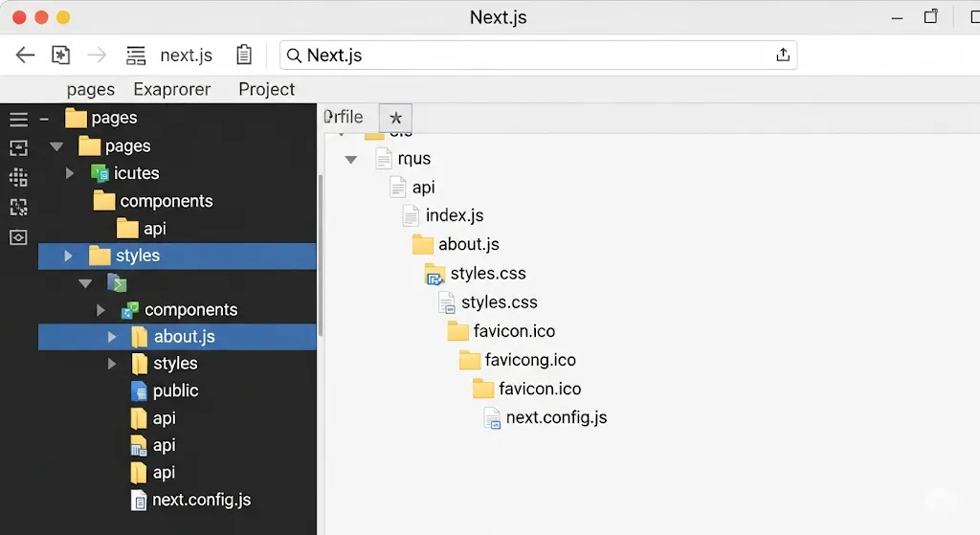
Task: Click the about.js folder icon in right panel
Action: point(422,244)
